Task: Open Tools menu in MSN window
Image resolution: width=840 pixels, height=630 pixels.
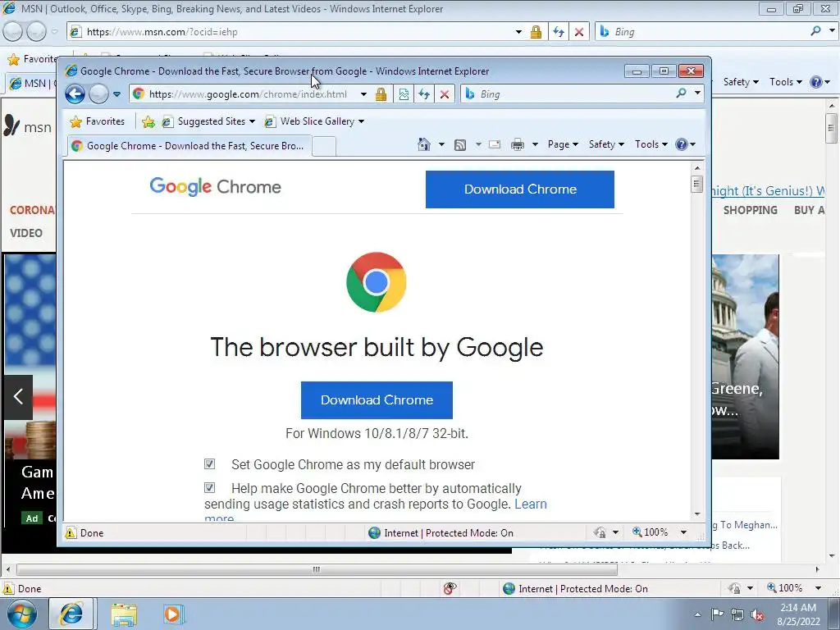Action: [x=786, y=82]
